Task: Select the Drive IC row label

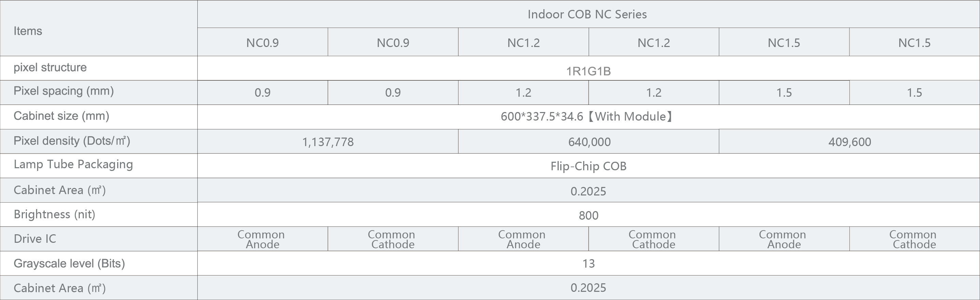Action: point(35,239)
